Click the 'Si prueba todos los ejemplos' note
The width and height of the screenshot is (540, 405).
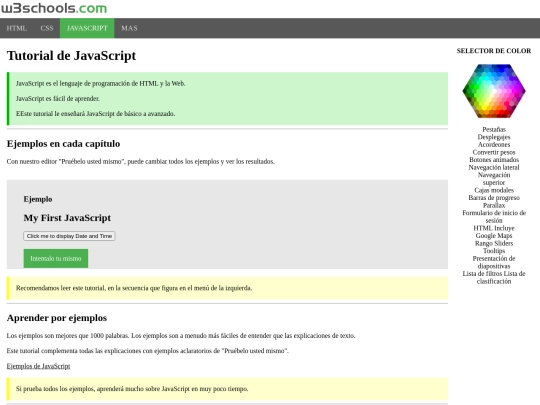pos(227,389)
